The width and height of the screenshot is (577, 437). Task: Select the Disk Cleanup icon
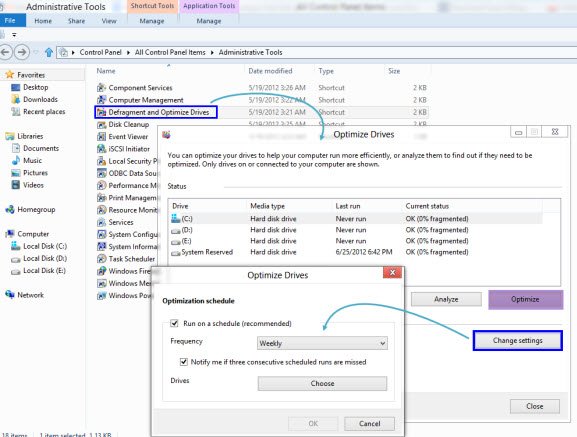click(x=102, y=125)
